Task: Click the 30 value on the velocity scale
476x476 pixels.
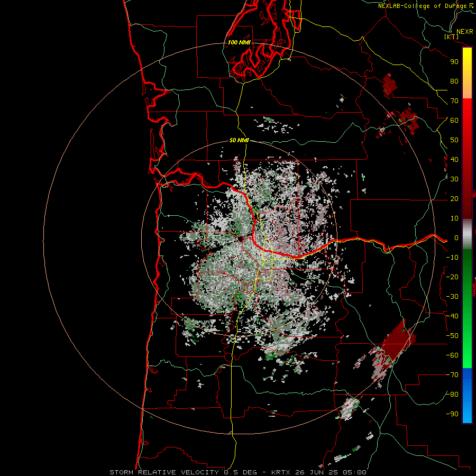Action: coord(454,179)
